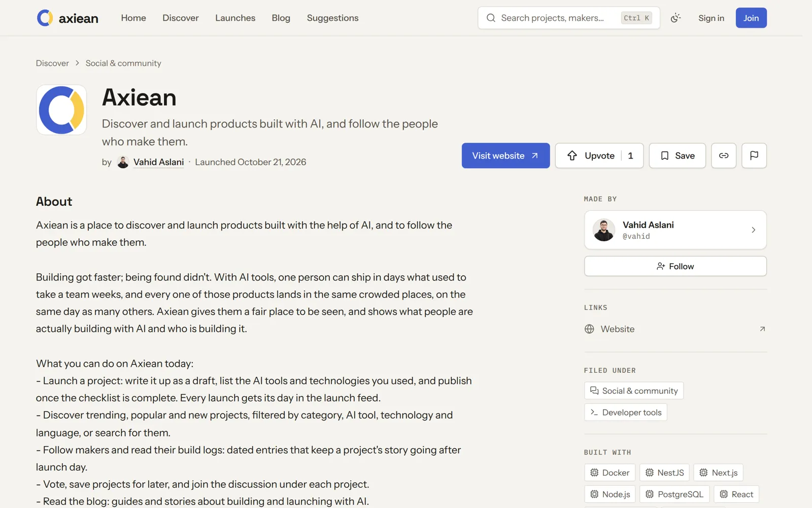This screenshot has width=812, height=508.
Task: Click the Sign in link
Action: coord(711,18)
